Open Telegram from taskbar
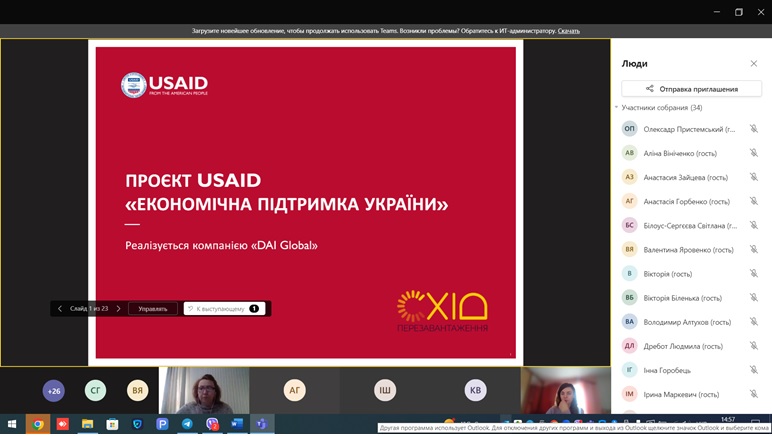This screenshot has height=436, width=772. pos(187,424)
